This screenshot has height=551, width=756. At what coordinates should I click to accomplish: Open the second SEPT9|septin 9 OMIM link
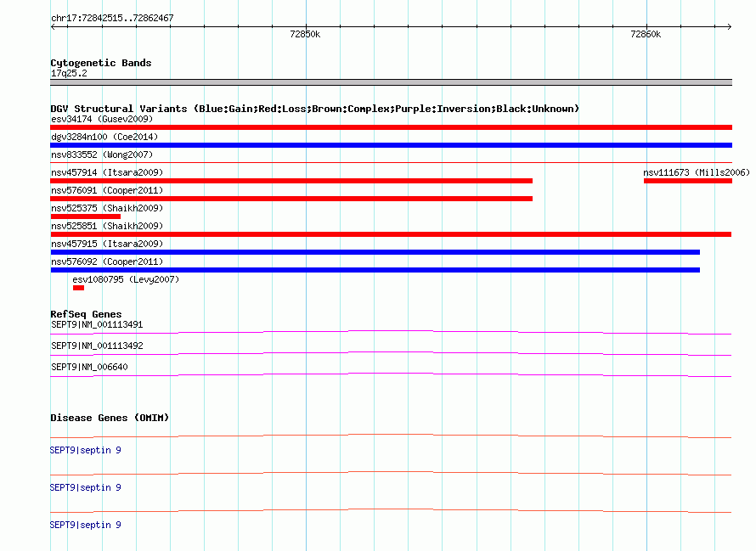(x=85, y=488)
